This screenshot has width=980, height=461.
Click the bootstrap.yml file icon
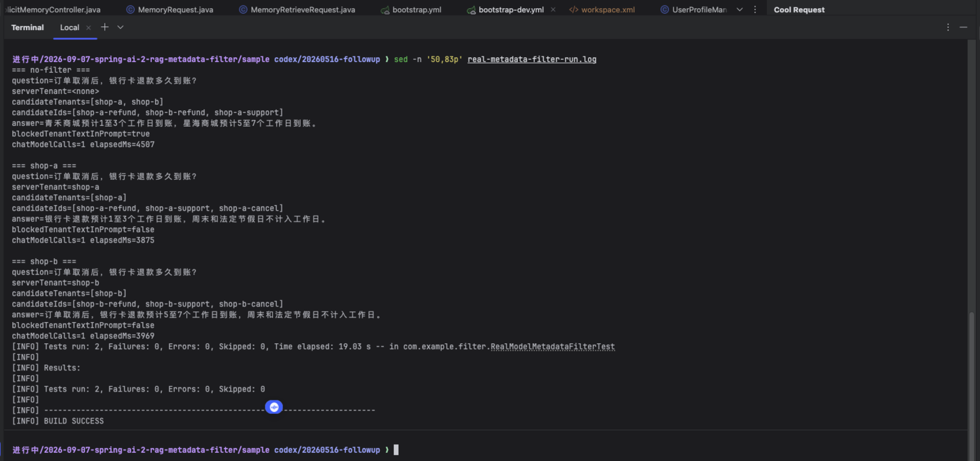tap(385, 10)
